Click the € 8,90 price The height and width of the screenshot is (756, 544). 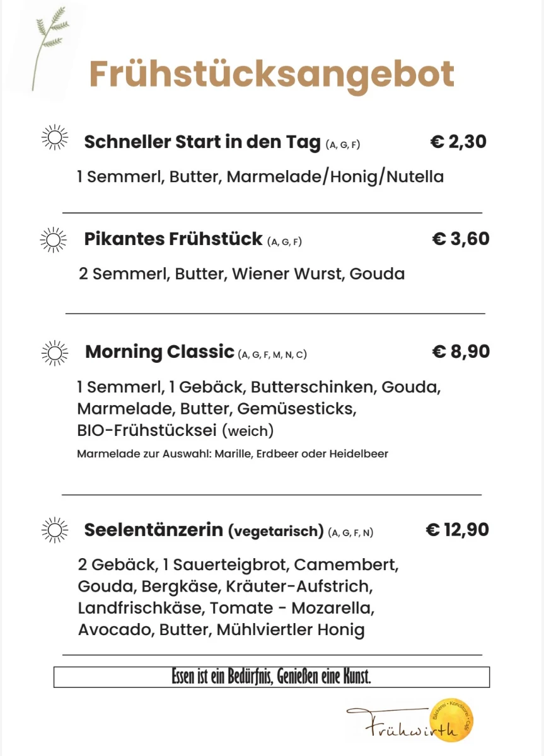click(461, 352)
